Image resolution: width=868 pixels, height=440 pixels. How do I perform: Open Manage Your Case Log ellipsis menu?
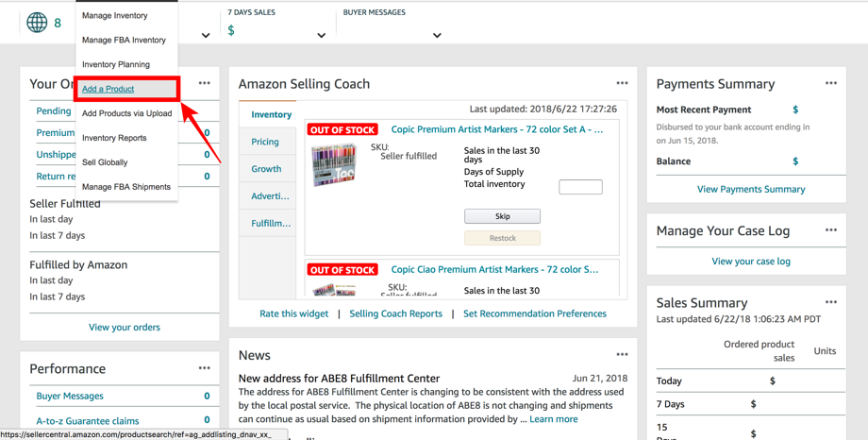point(831,230)
